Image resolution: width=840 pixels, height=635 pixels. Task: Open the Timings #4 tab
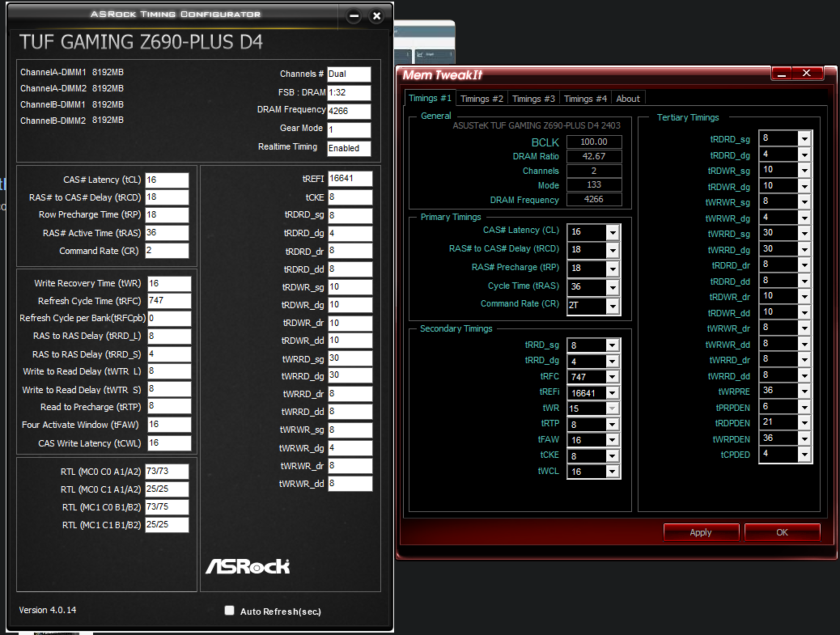click(585, 99)
